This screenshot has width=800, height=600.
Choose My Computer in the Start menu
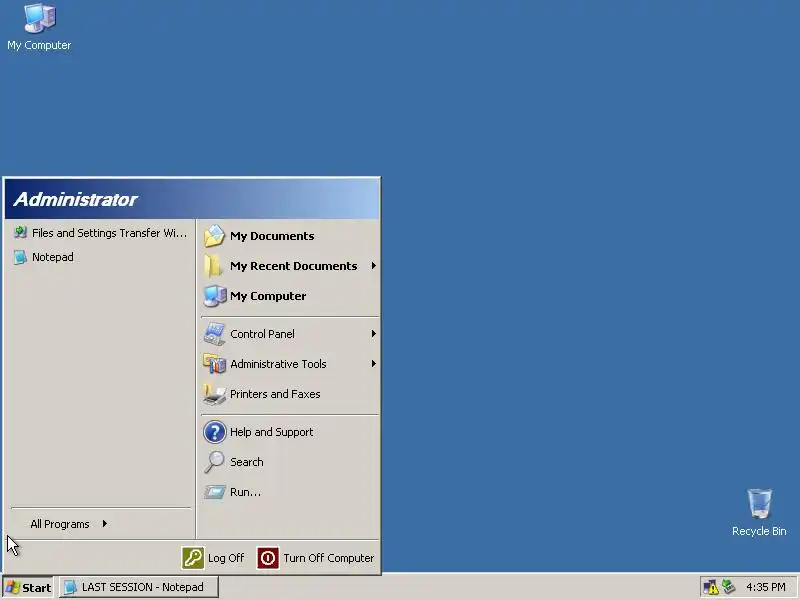[290, 296]
